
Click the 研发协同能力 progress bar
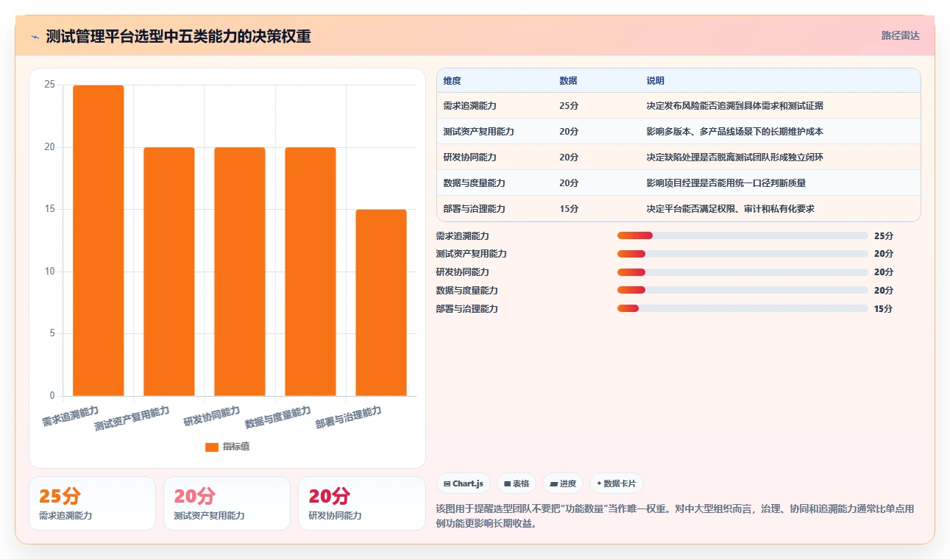coord(742,272)
